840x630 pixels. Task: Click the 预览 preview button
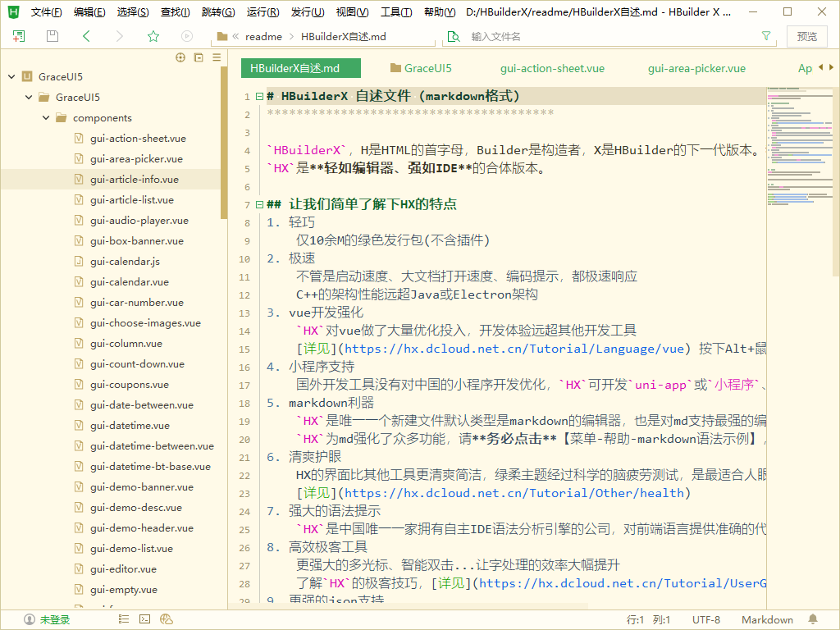(x=806, y=36)
